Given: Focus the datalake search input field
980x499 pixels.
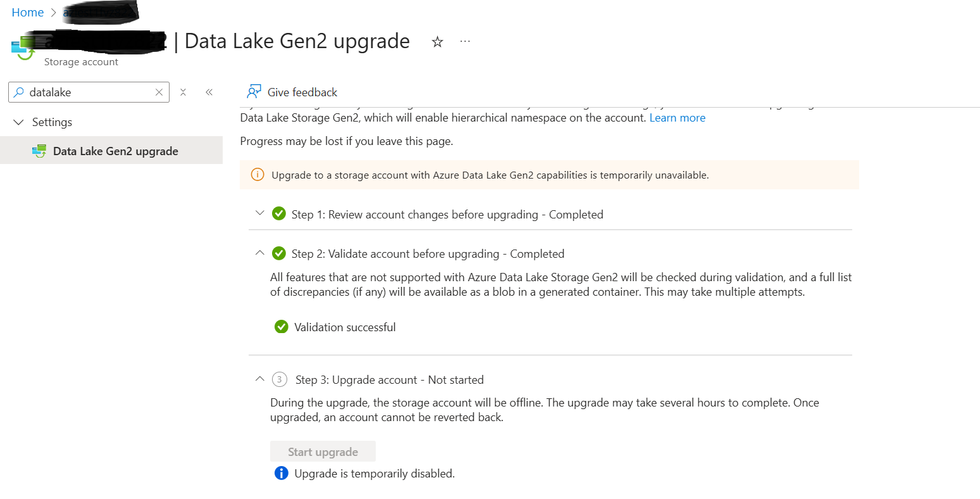Looking at the screenshot, I should [x=89, y=92].
